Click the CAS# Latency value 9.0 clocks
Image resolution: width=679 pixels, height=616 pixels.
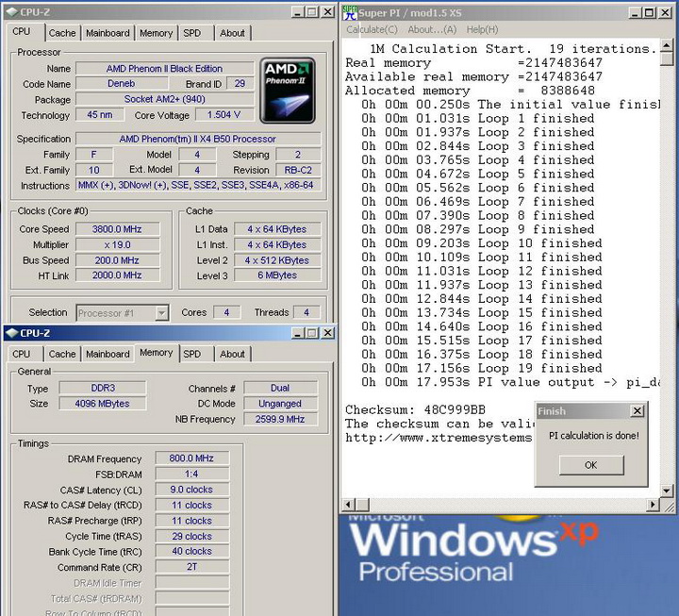[x=191, y=490]
